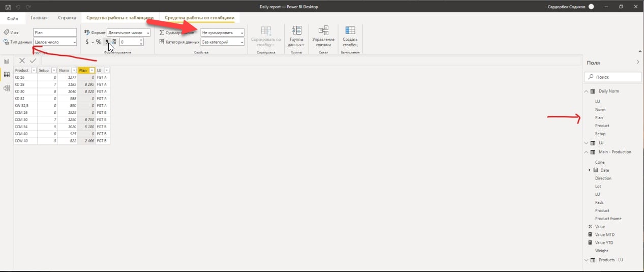This screenshot has height=272, width=644.
Task: Open filter dropdown on LU column
Action: click(107, 70)
